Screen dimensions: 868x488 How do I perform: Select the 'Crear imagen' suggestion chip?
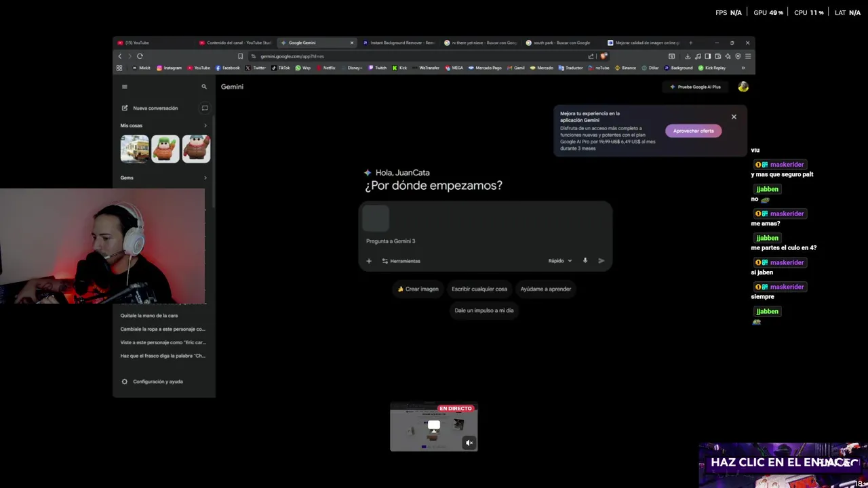[x=418, y=289]
